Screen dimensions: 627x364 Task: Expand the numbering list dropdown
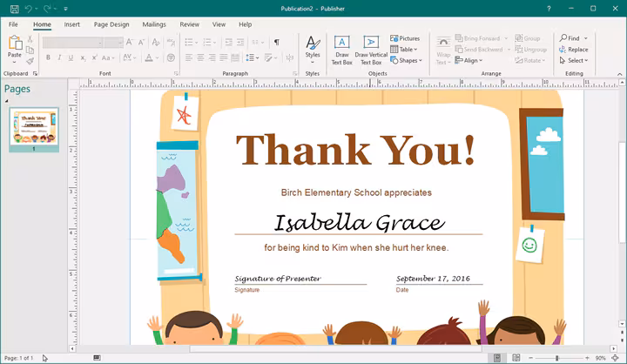click(x=214, y=42)
